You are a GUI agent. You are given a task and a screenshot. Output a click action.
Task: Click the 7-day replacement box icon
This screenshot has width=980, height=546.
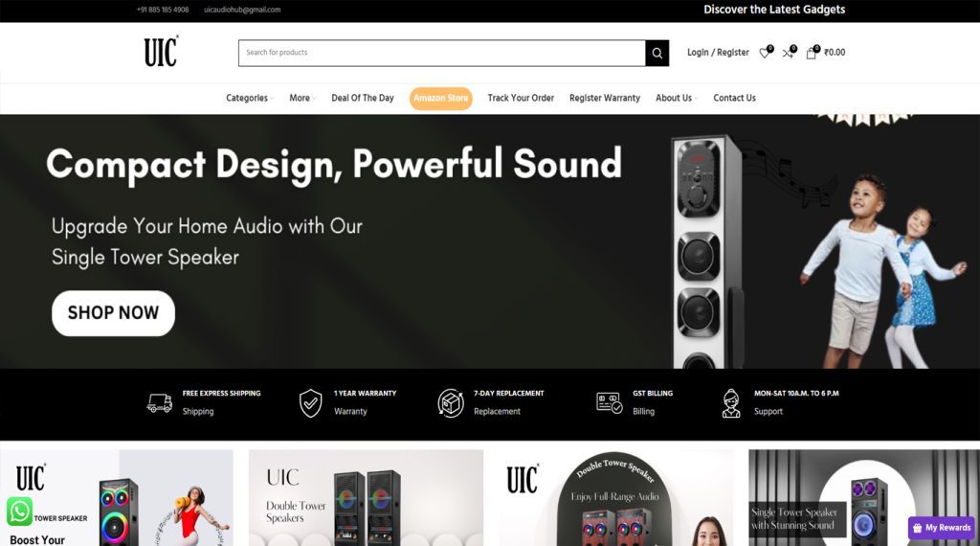tap(451, 402)
